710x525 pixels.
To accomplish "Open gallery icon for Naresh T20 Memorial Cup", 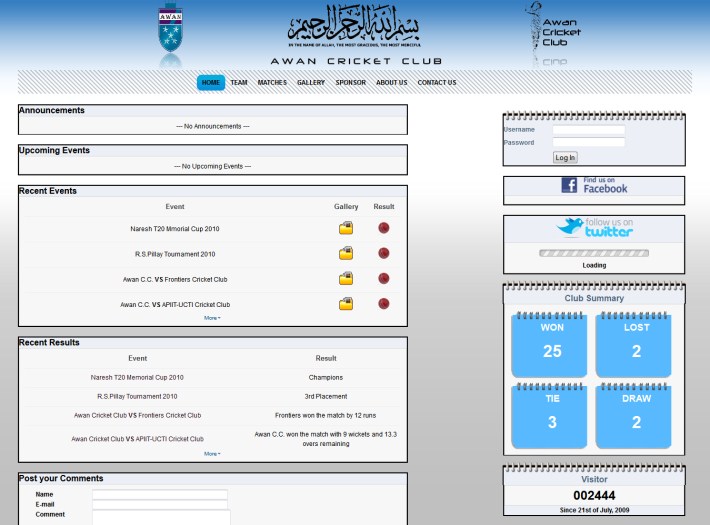I will pos(346,229).
